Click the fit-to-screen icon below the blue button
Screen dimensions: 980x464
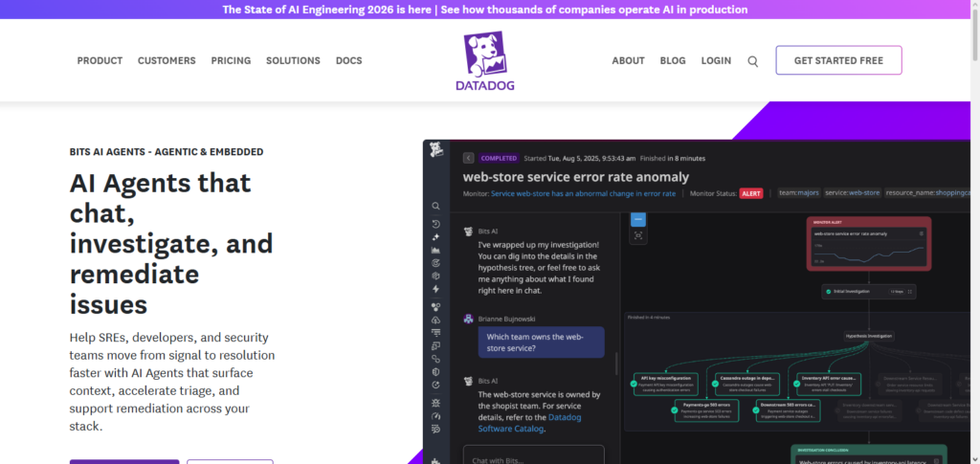(638, 235)
